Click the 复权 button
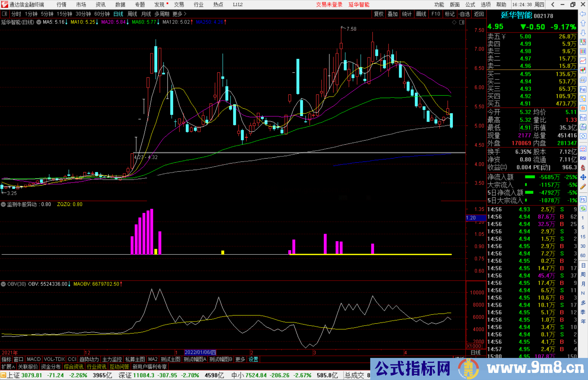Screen dimensions: 588x380 click(x=378, y=14)
